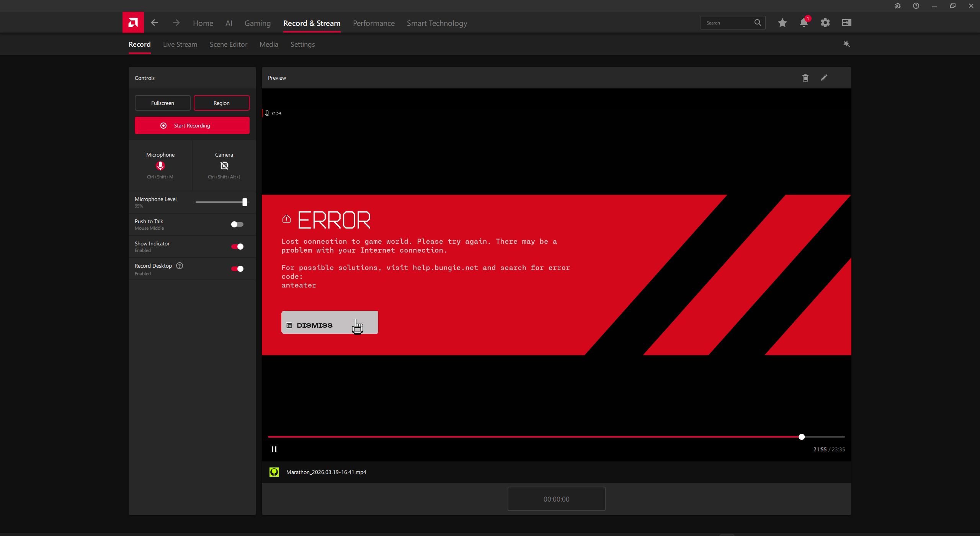Open the favorites star icon
The height and width of the screenshot is (536, 980).
click(782, 23)
